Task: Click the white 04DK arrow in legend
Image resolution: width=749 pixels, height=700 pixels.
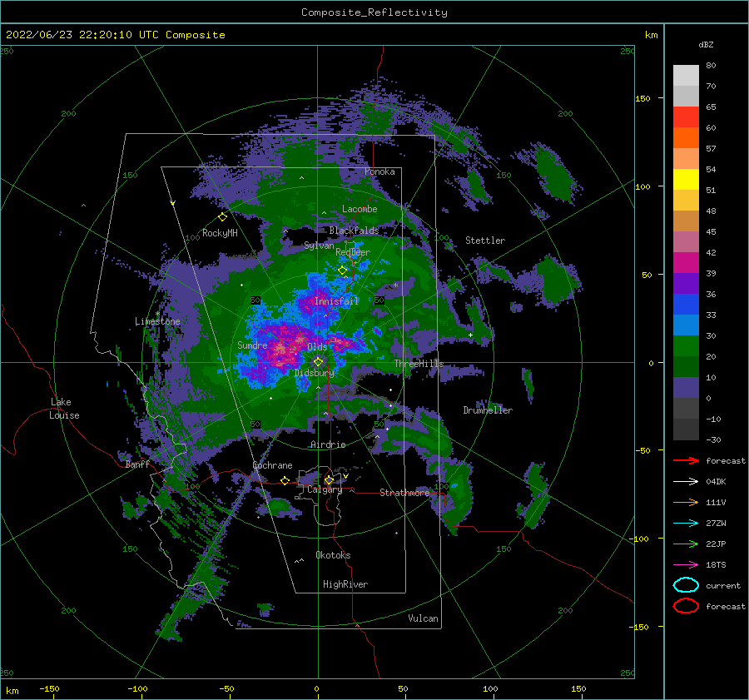Action: [686, 481]
